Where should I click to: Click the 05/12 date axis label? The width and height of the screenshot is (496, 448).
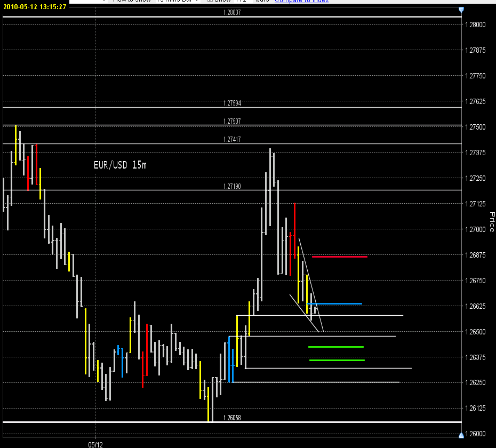tap(95, 444)
